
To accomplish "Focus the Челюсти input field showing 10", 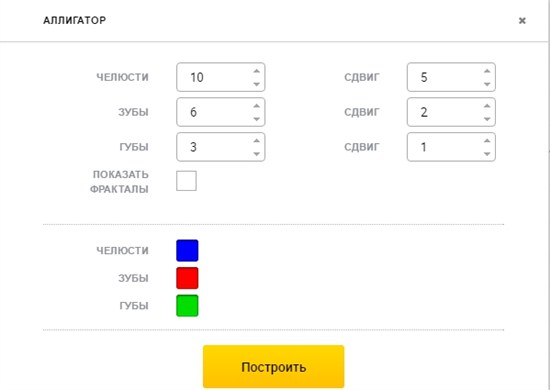I will tap(221, 77).
